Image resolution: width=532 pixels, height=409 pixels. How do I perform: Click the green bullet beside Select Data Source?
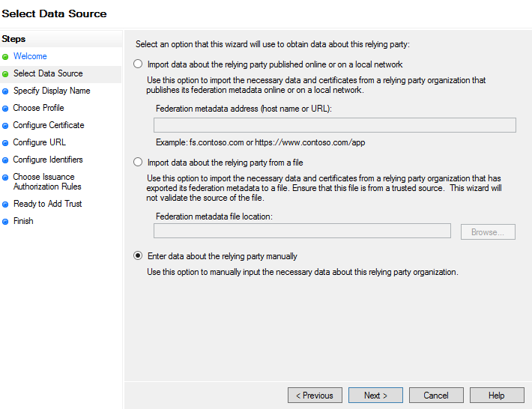5,74
